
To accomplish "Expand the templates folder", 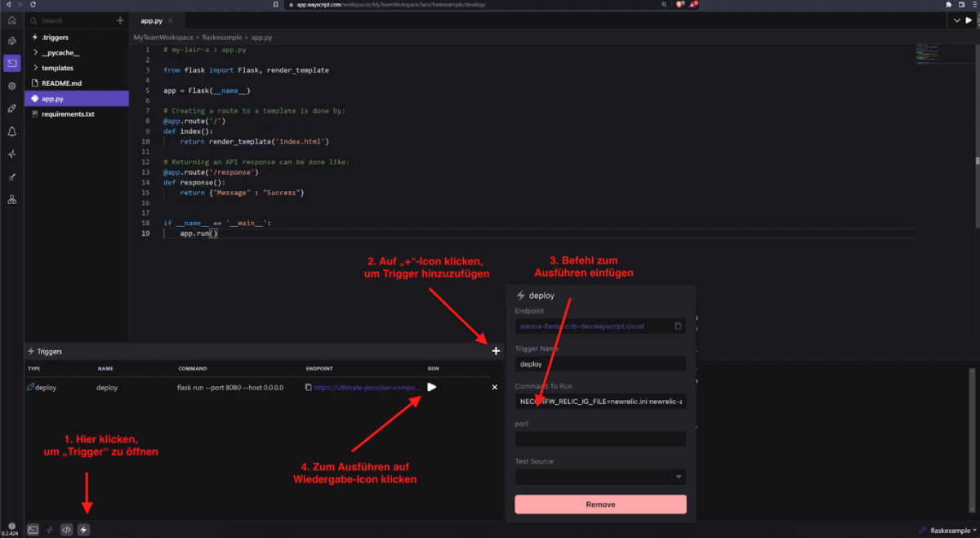I will point(57,68).
